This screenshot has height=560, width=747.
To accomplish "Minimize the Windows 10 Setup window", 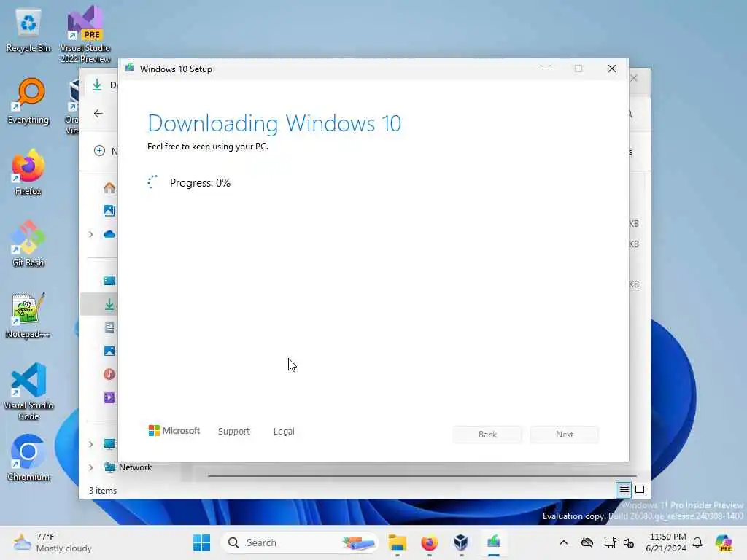I will pos(546,69).
